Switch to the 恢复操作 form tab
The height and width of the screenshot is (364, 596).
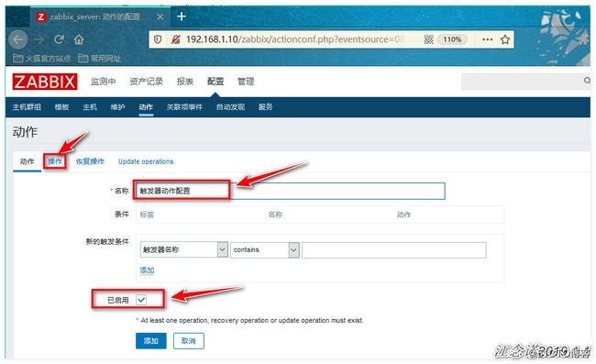click(90, 161)
